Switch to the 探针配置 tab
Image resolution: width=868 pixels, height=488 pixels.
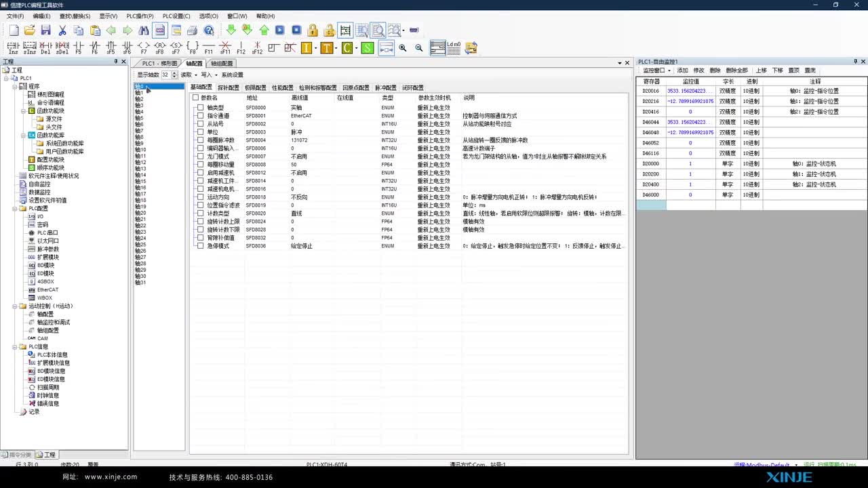coord(229,87)
